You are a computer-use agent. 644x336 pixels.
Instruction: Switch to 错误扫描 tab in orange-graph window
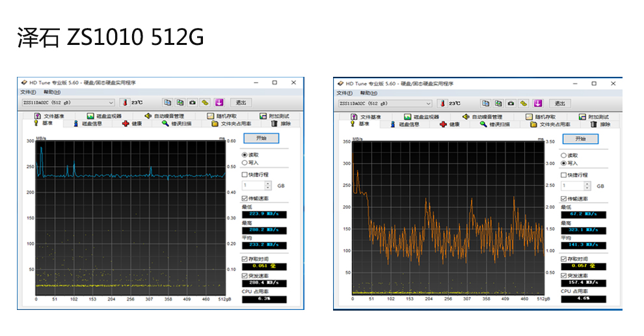click(495, 124)
